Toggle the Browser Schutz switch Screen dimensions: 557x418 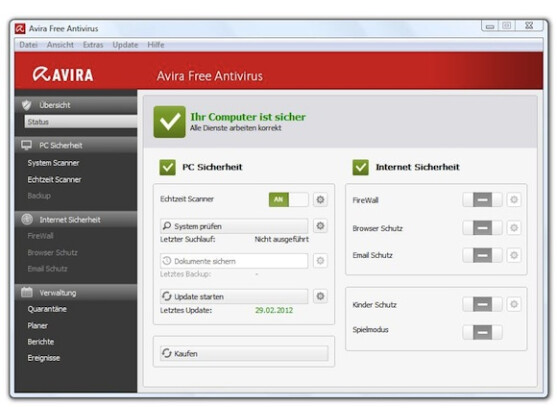pos(482,228)
